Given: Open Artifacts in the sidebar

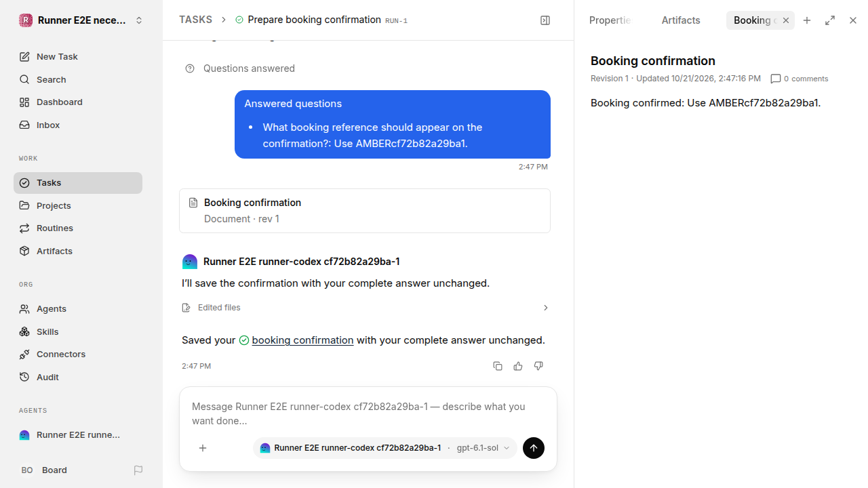Looking at the screenshot, I should [x=78, y=251].
